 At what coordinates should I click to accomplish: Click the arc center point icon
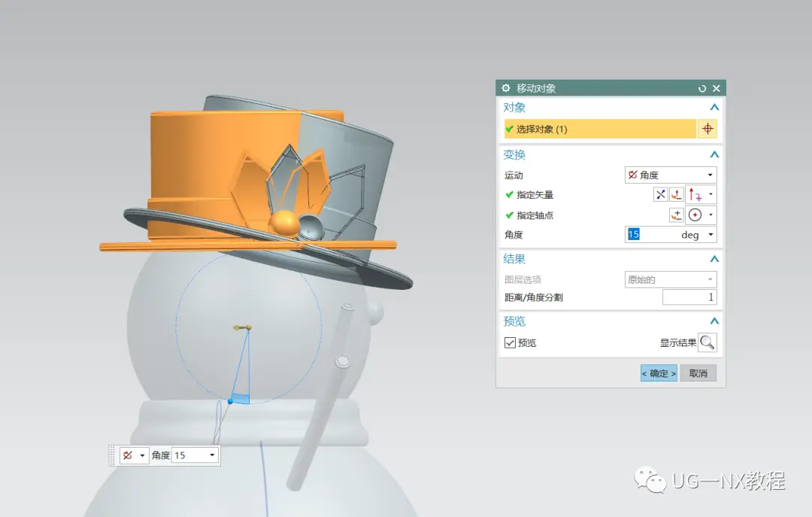click(695, 214)
